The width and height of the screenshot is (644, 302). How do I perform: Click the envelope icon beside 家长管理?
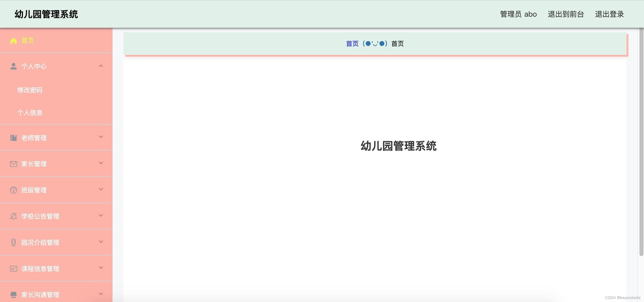click(x=13, y=164)
